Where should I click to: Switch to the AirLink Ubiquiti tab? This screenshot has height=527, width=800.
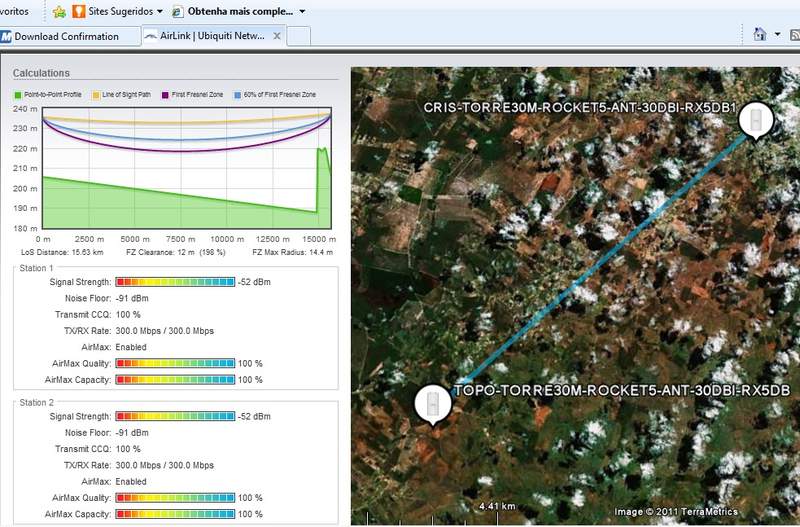213,36
